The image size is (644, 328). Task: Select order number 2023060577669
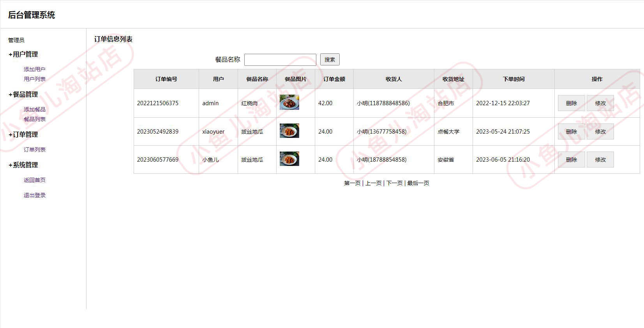pos(158,160)
